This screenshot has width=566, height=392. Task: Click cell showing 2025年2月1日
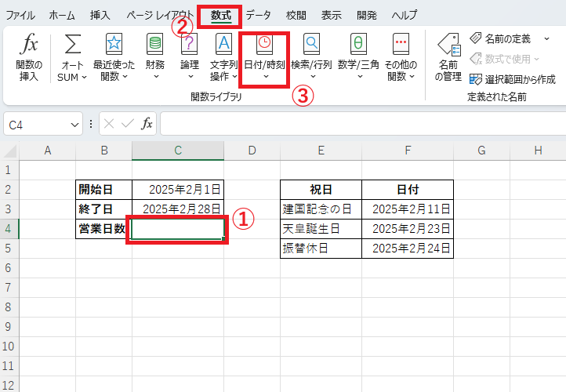pyautogui.click(x=178, y=190)
